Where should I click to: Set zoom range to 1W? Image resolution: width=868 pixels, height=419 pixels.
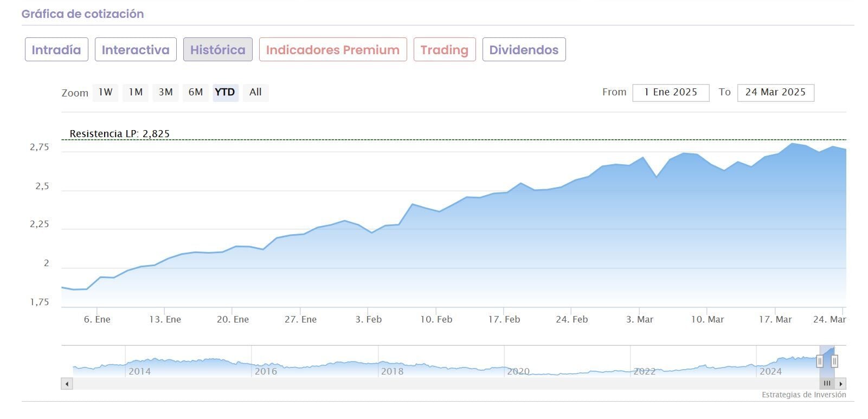tap(105, 92)
